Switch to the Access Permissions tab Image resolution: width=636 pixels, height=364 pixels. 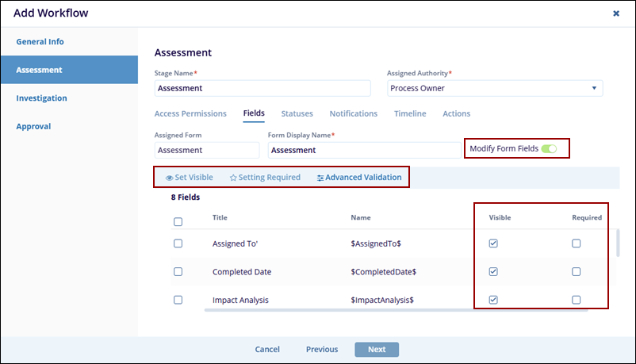[x=190, y=113]
